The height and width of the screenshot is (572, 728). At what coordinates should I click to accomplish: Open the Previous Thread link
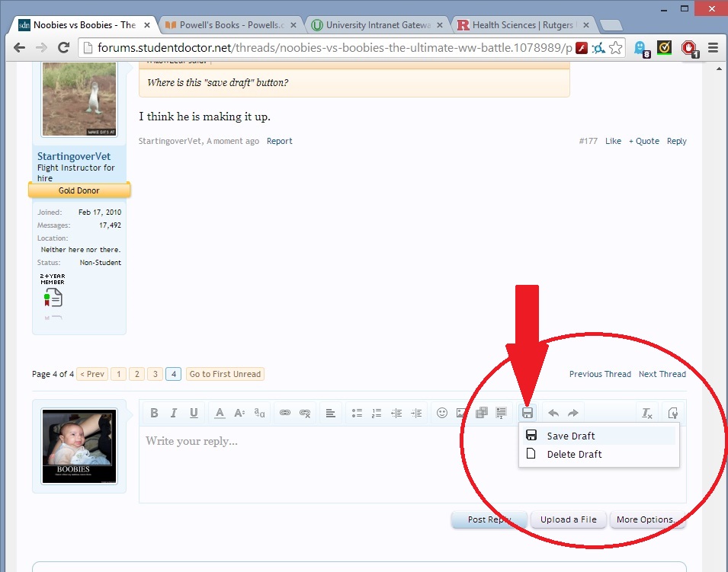(x=601, y=374)
